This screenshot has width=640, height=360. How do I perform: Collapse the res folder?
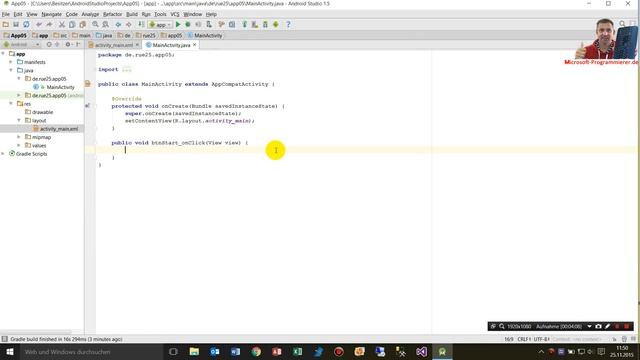click(x=11, y=104)
